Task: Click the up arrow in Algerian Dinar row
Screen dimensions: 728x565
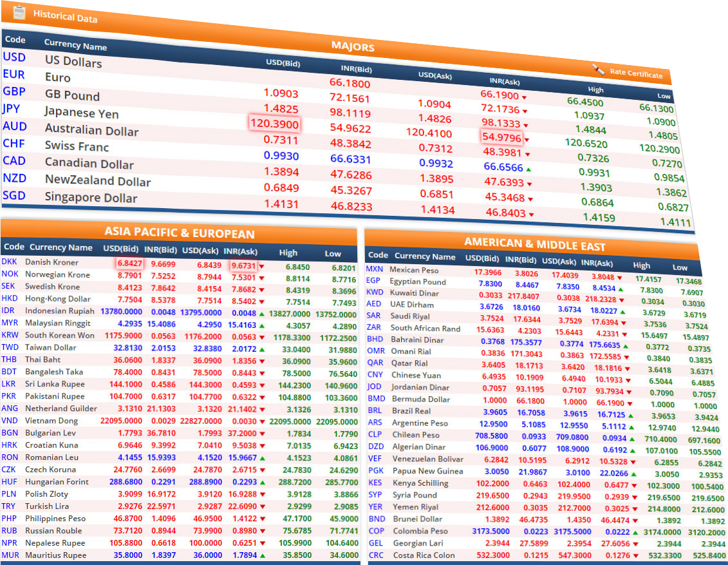Action: pyautogui.click(x=632, y=450)
